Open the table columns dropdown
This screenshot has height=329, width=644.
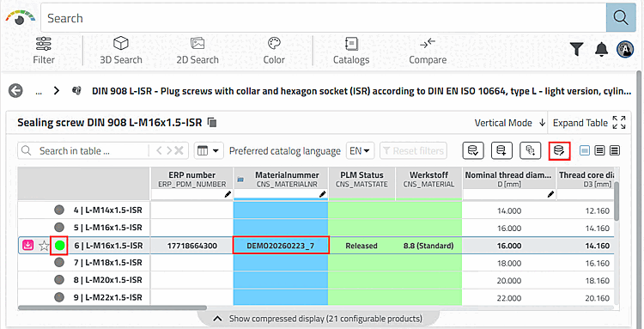(209, 150)
